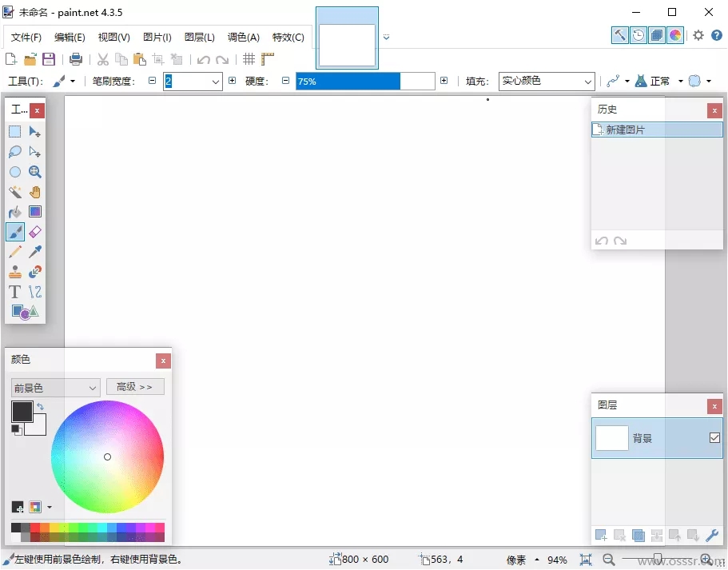Select the Clone Stamp tool
Screen dimensions: 728x570
15,272
